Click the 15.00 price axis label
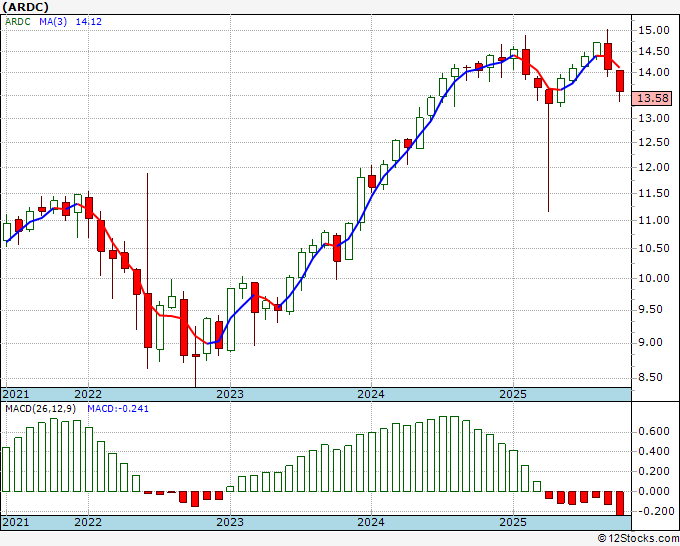 tap(654, 30)
